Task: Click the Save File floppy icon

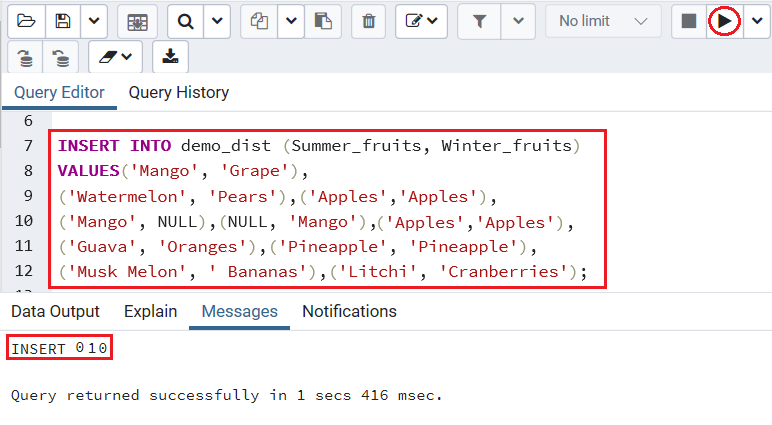Action: [63, 21]
